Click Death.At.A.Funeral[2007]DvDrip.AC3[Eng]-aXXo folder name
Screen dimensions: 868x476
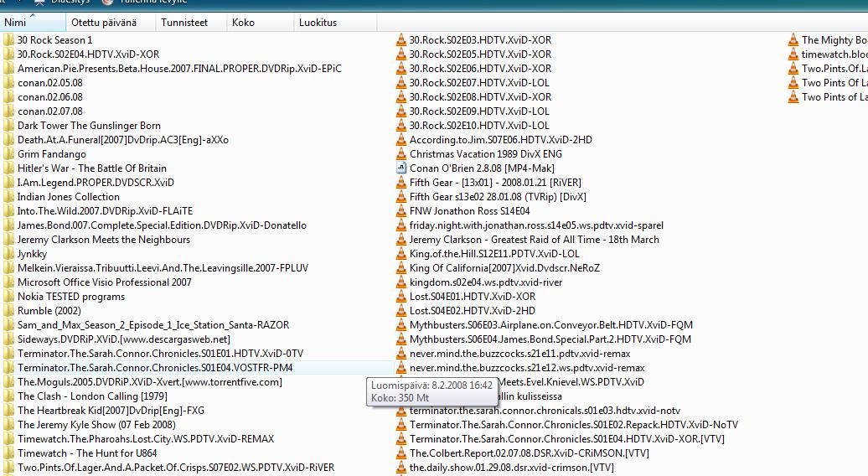pyautogui.click(x=123, y=139)
